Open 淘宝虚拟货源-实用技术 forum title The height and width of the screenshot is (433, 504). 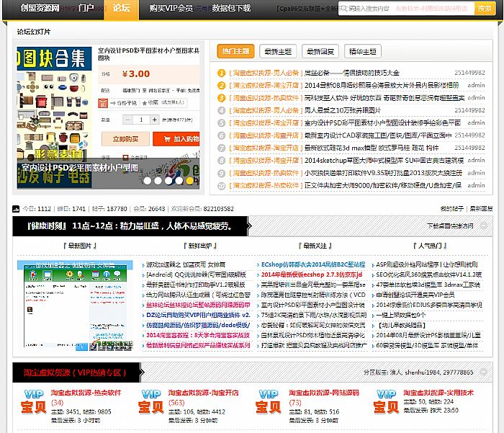438,393
